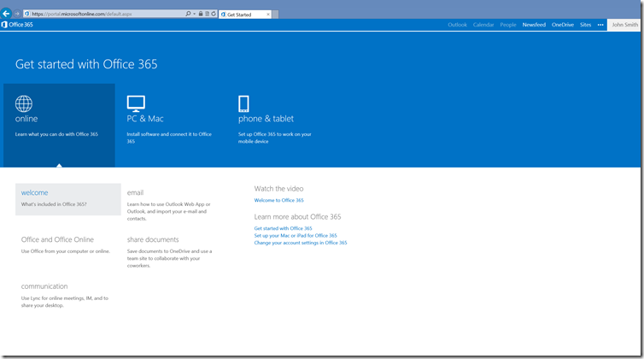Click the Office 365 logo
This screenshot has height=359, width=644.
pyautogui.click(x=17, y=25)
